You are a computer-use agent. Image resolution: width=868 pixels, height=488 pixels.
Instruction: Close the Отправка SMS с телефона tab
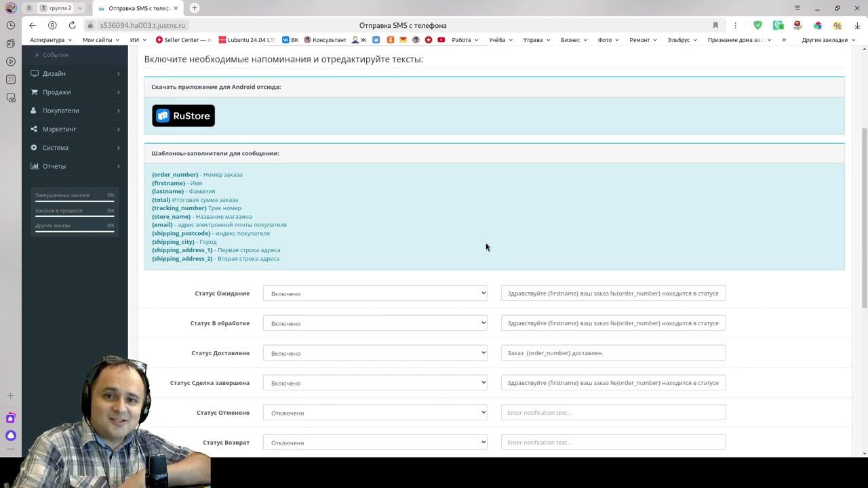click(x=177, y=8)
